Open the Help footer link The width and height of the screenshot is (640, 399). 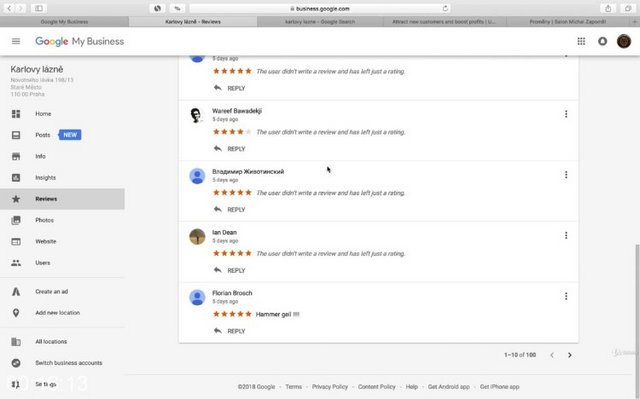(412, 387)
